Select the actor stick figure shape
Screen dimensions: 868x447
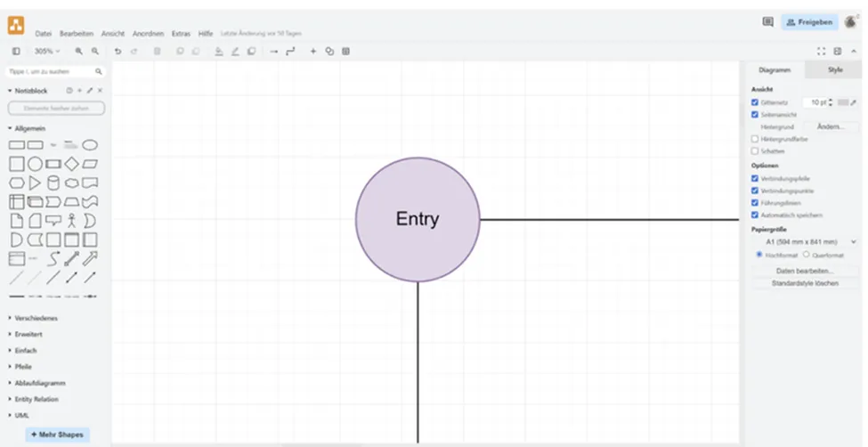click(x=71, y=221)
